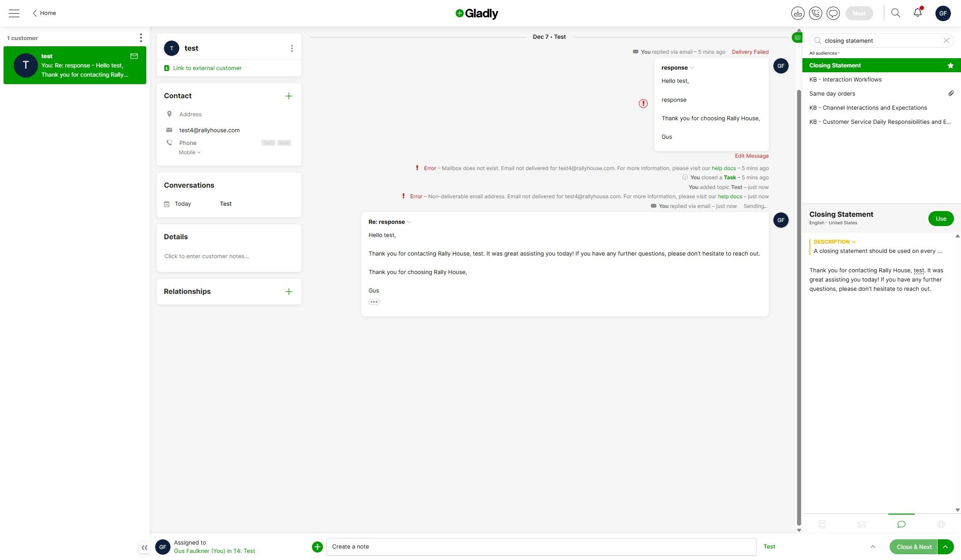Expand the Re: response subject chevron
Screen dimensions: 961x560
[x=409, y=222]
